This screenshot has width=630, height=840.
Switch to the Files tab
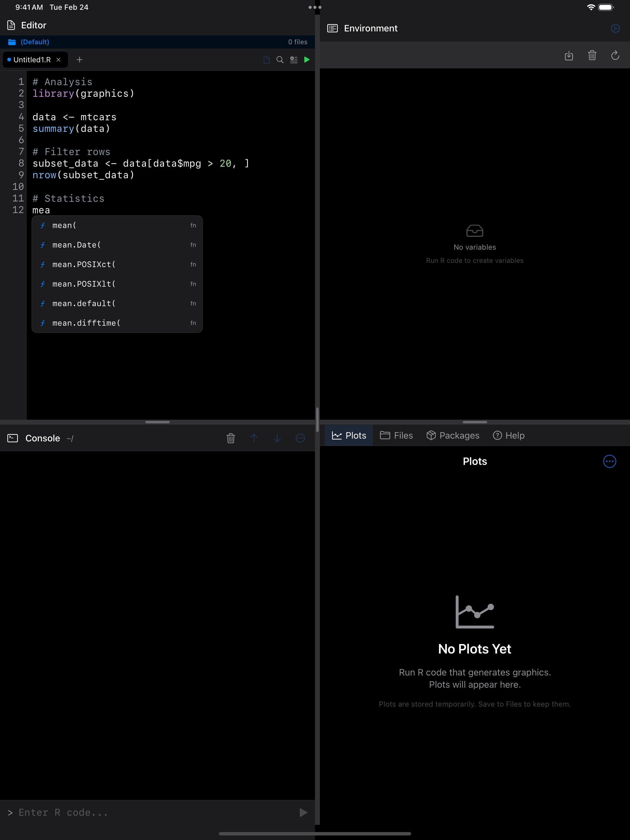tap(396, 435)
